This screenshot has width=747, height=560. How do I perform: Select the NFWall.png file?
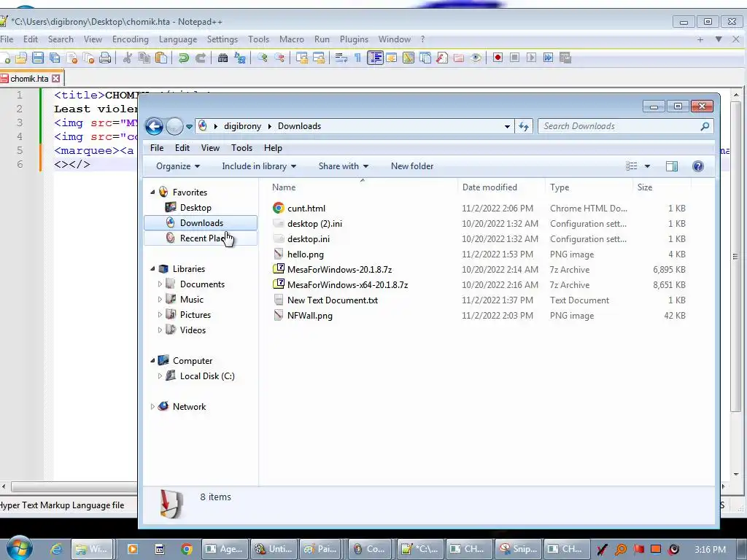[x=309, y=315]
